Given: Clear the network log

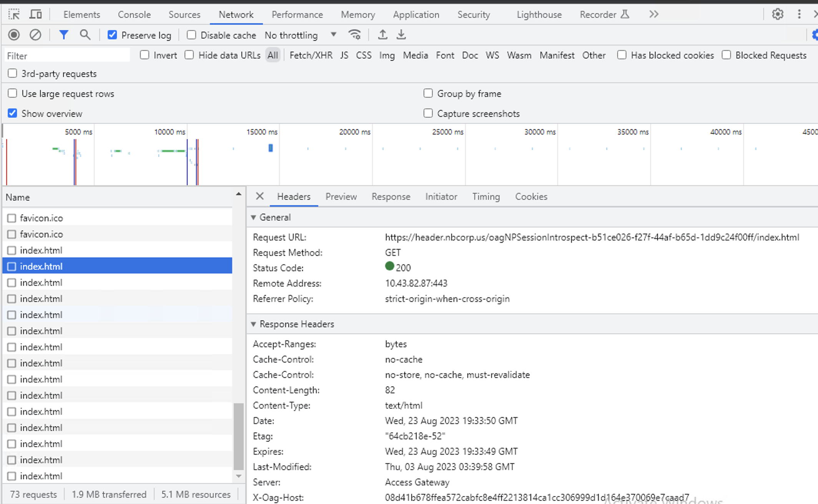Looking at the screenshot, I should coord(35,35).
